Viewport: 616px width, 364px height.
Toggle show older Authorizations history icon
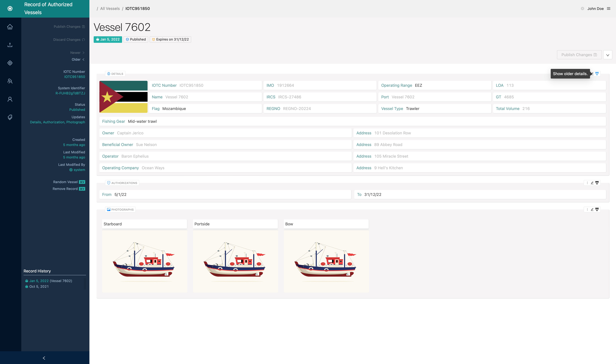click(x=597, y=183)
